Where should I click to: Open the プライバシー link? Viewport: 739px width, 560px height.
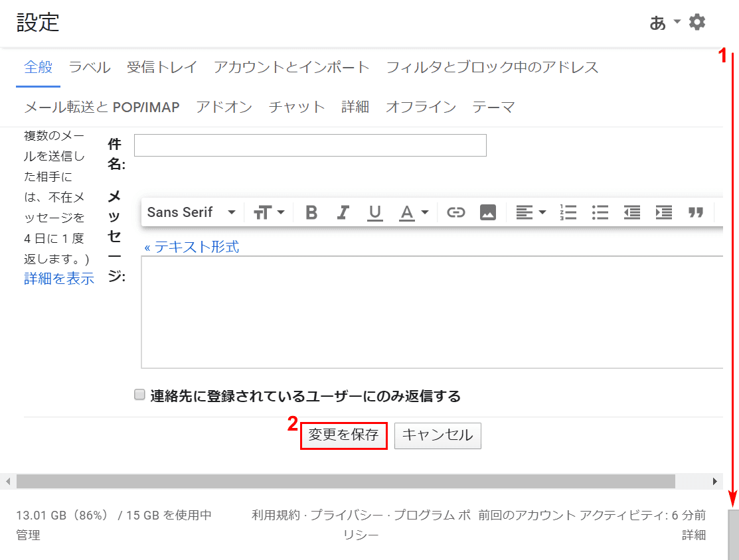347,515
